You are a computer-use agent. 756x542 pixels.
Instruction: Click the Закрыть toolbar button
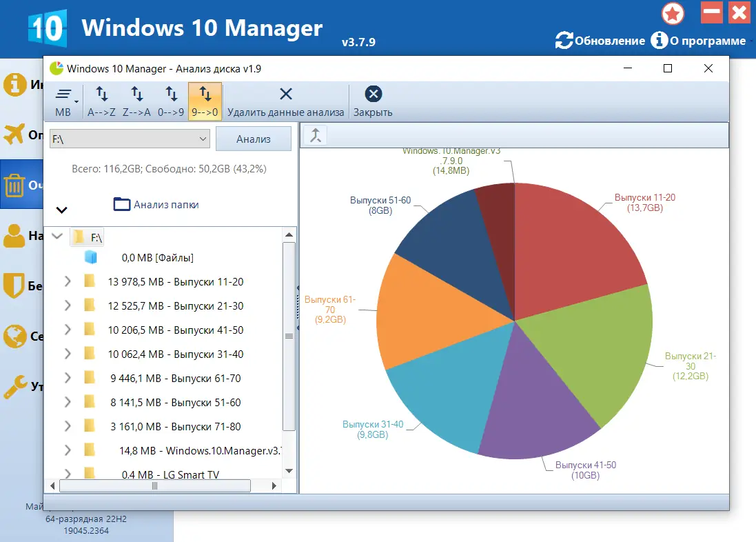tap(373, 102)
